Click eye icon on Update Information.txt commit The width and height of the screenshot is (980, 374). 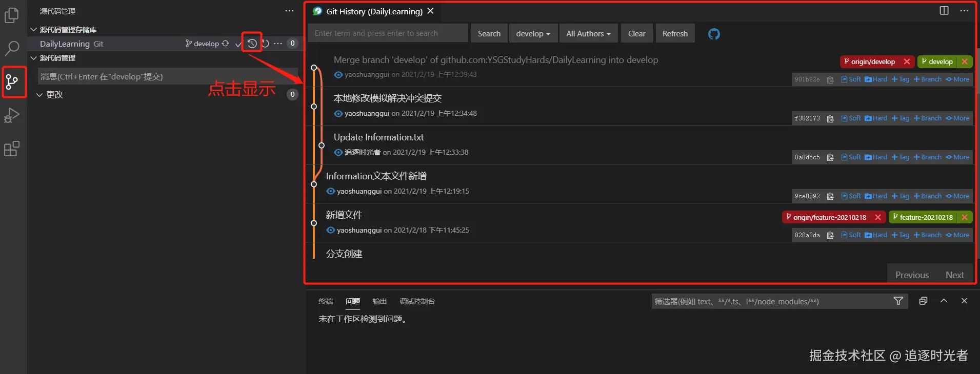click(338, 153)
